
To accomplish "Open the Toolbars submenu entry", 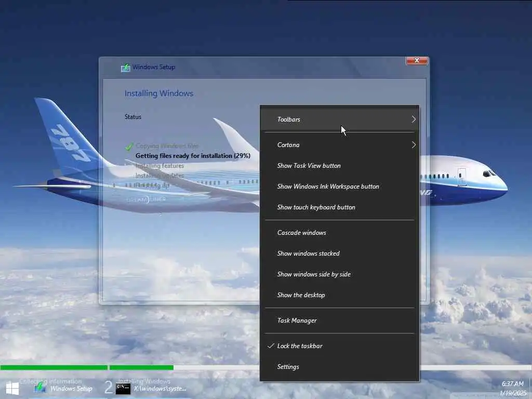I will [x=340, y=119].
